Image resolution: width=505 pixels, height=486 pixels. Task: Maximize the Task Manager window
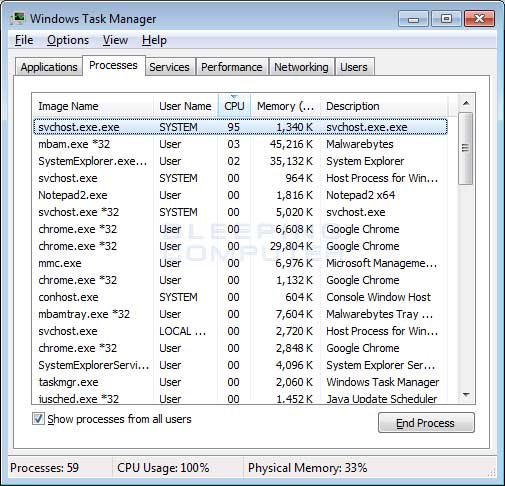[446, 19]
